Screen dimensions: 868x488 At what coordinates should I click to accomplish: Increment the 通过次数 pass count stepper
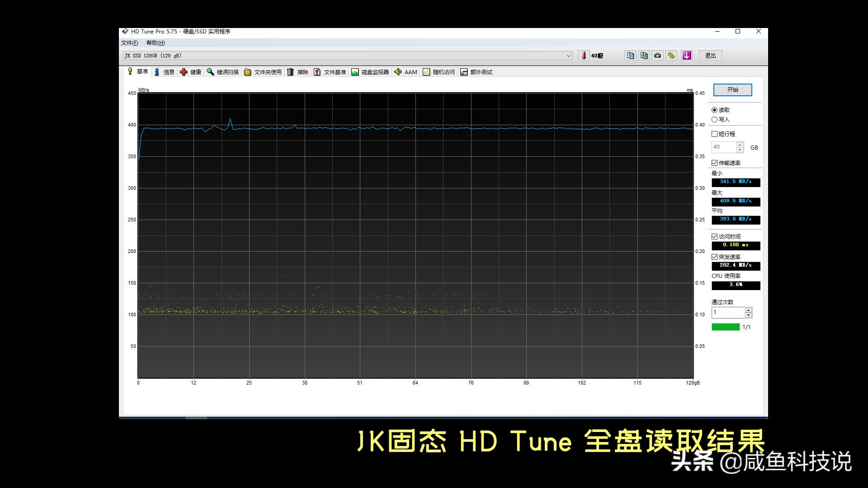pos(747,310)
